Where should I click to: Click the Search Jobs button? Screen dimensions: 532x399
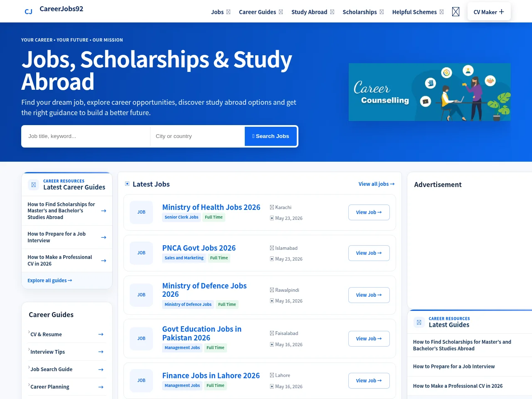271,136
